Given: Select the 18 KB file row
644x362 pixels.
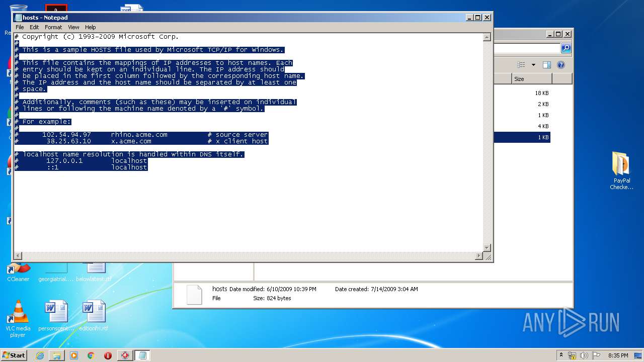Looking at the screenshot, I should (521, 93).
